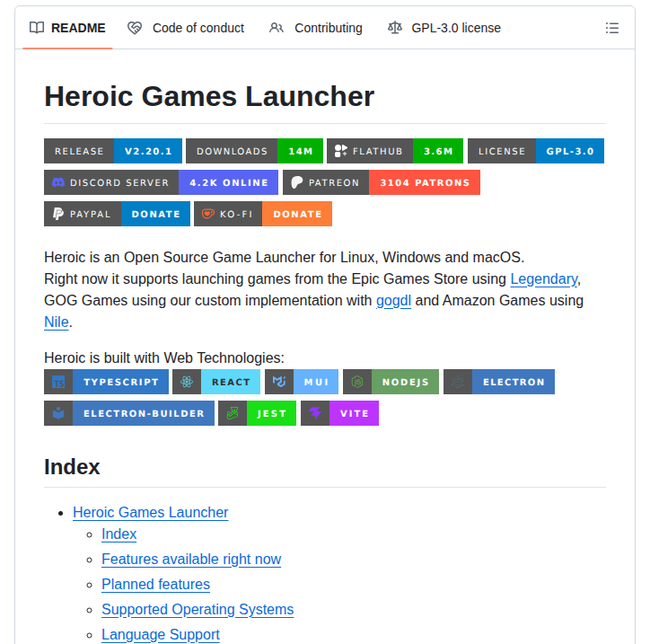The height and width of the screenshot is (644, 650).
Task: Open the README outline menu icon
Action: coord(612,28)
